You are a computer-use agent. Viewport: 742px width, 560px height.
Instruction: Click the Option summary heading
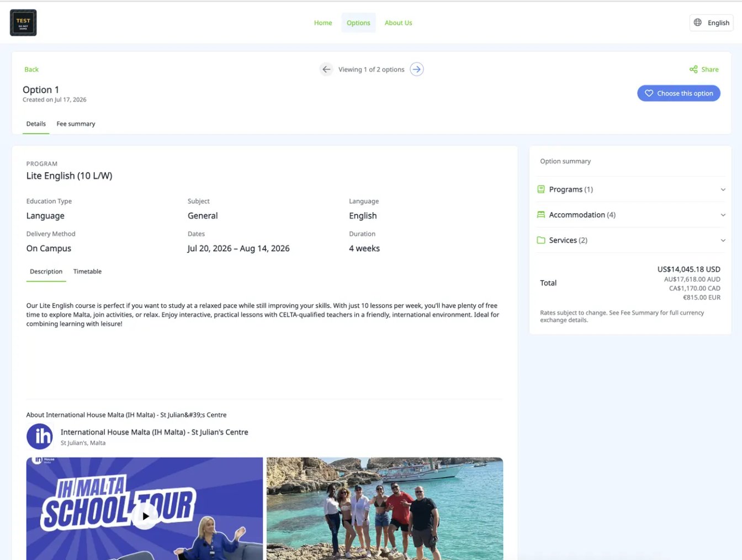[x=565, y=161]
